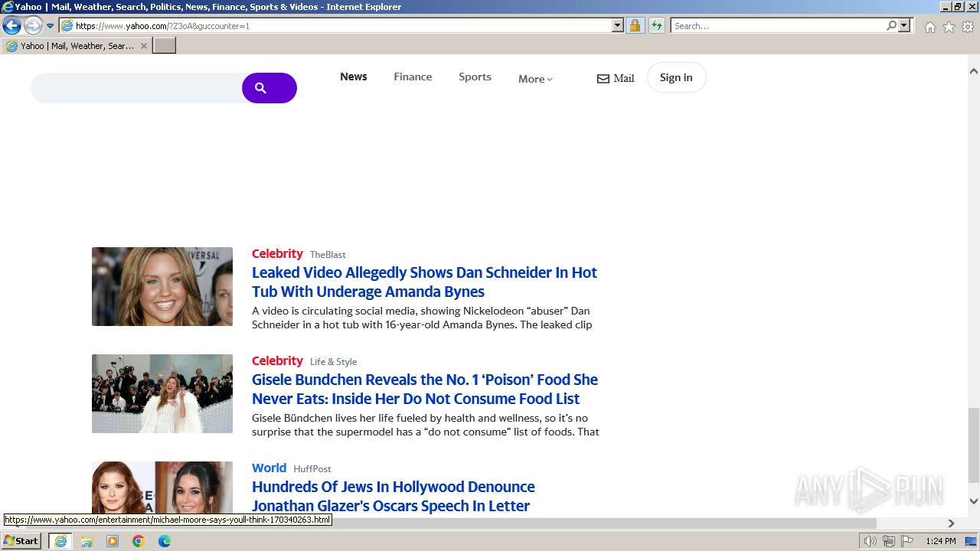Viewport: 980px width, 551px height.
Task: Open the Amanda Bynes article thumbnail
Action: (x=162, y=286)
